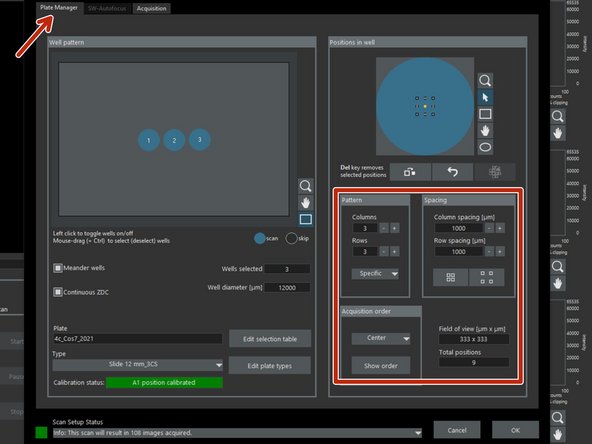Click the OK button
The width and height of the screenshot is (592, 444).
click(515, 430)
